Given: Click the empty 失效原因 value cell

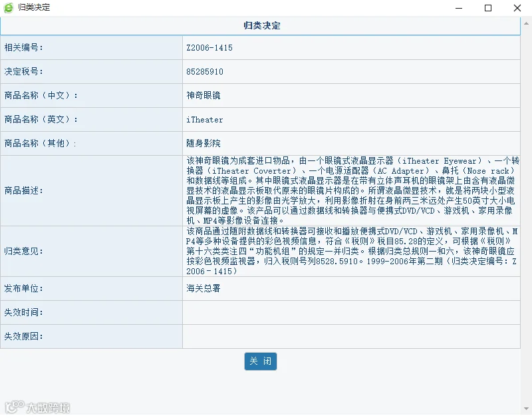Looking at the screenshot, I should pos(351,336).
